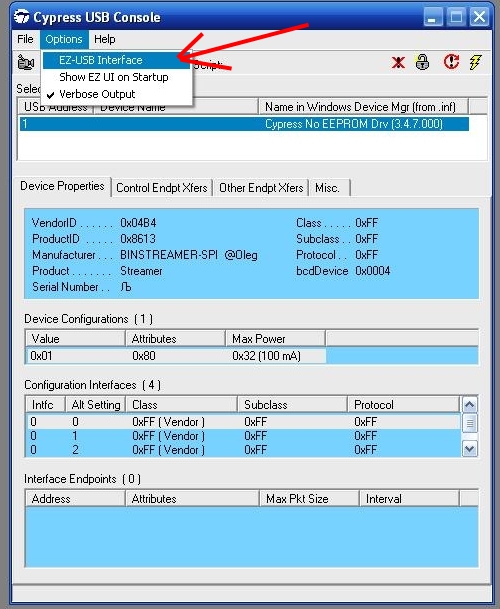Click the bcdDevice value 0x0004
Viewport: 500px width, 609px height.
pos(373,271)
